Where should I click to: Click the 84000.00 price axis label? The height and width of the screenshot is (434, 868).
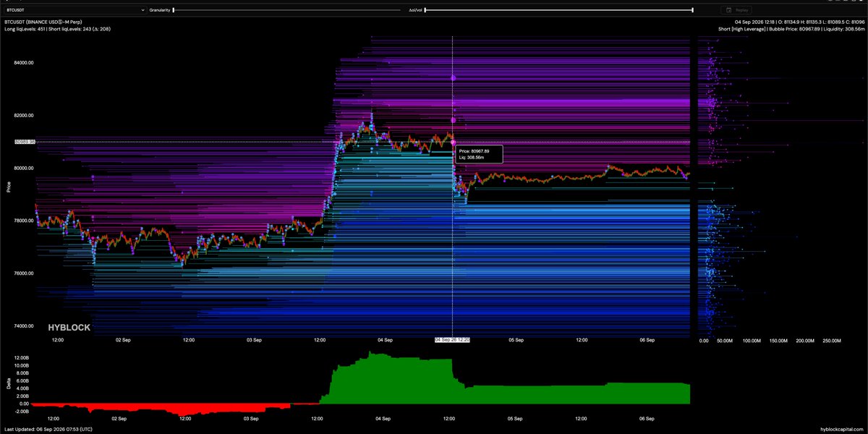click(x=24, y=63)
